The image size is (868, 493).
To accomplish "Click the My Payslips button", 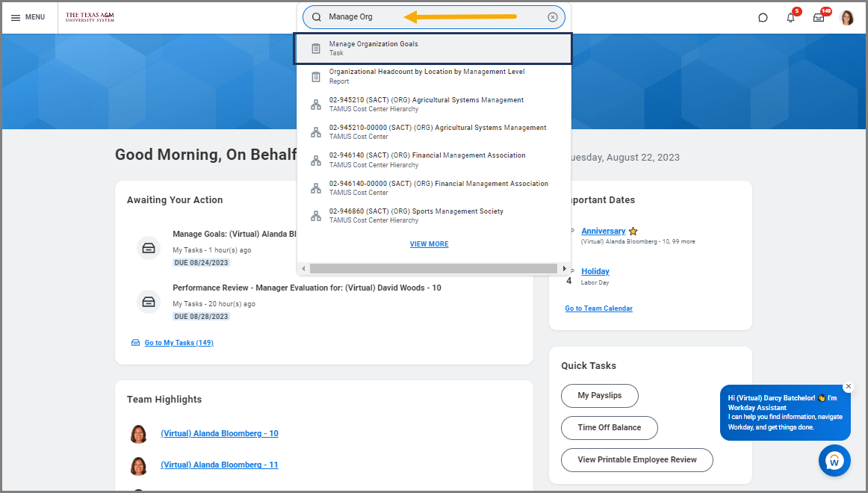I will pyautogui.click(x=599, y=396).
